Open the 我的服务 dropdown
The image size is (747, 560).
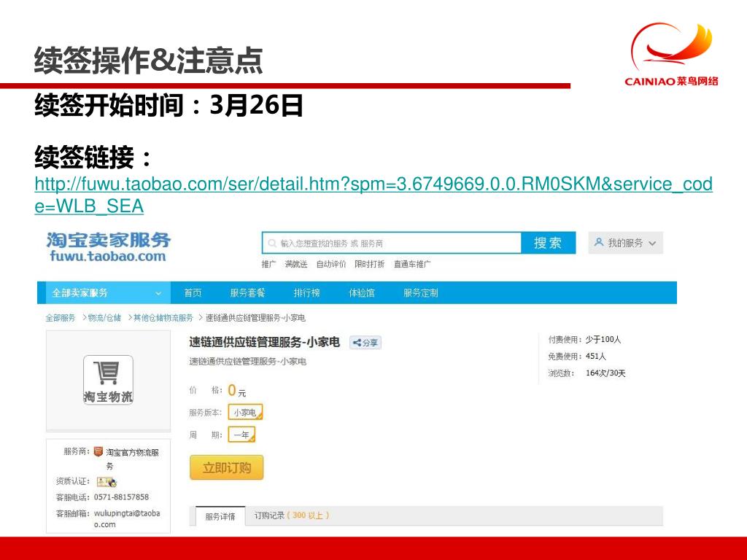[x=625, y=243]
